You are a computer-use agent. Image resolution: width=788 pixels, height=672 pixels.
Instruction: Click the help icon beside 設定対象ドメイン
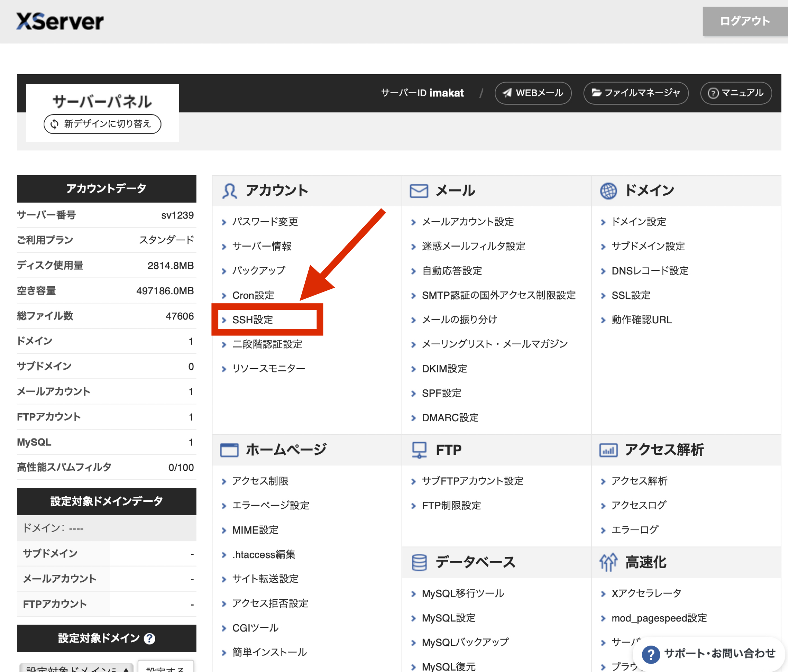(149, 639)
